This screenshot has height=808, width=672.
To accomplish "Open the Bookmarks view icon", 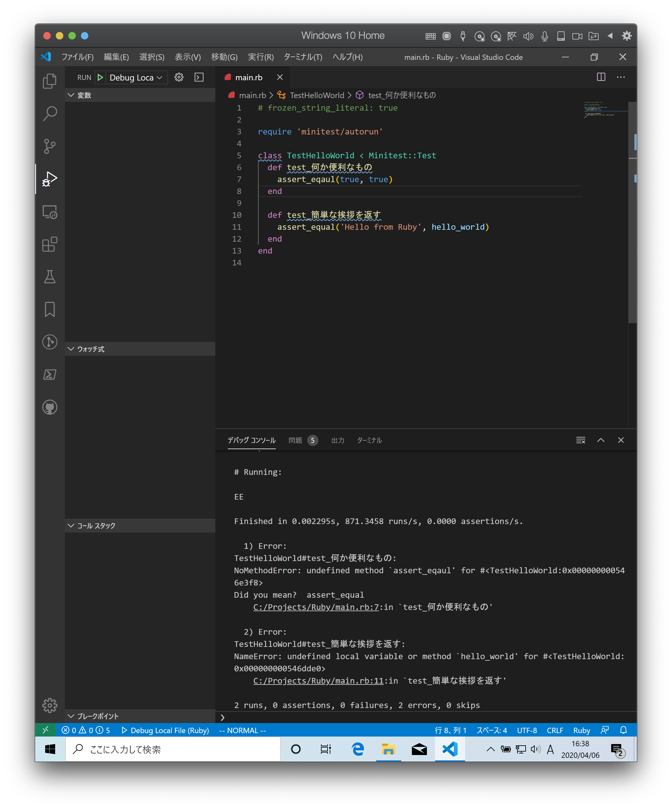I will point(50,309).
